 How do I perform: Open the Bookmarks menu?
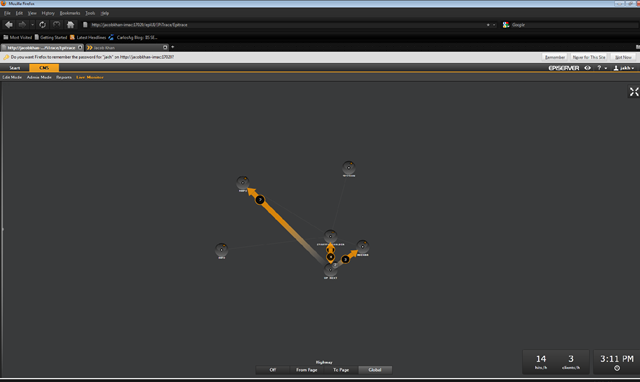tap(70, 13)
